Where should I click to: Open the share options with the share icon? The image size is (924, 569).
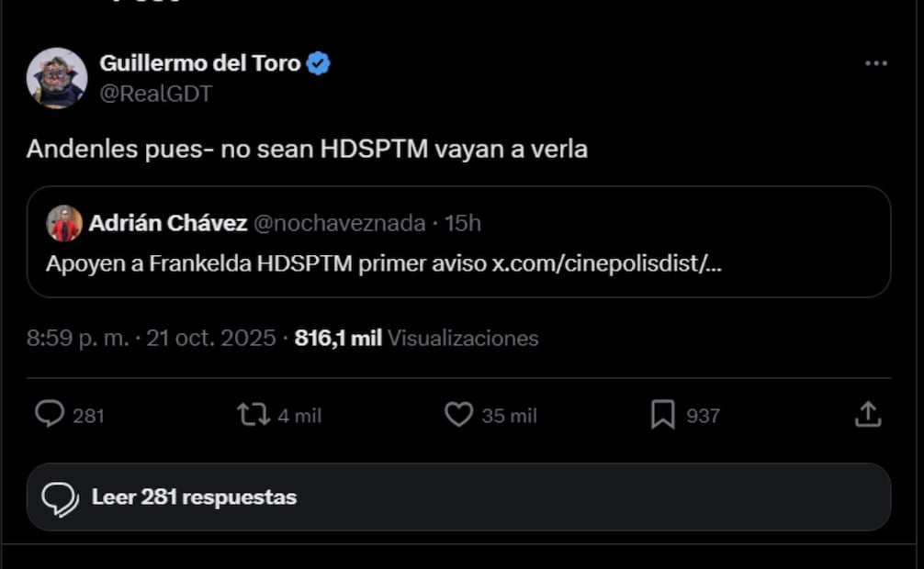coord(866,415)
